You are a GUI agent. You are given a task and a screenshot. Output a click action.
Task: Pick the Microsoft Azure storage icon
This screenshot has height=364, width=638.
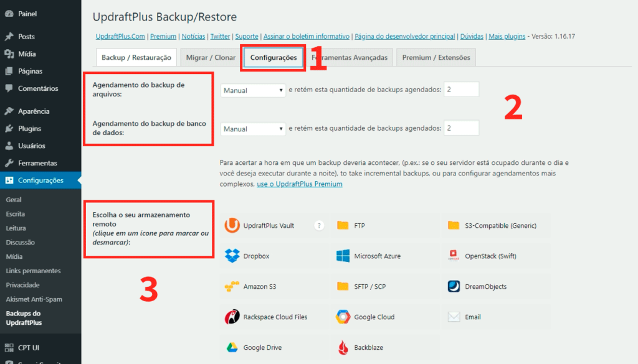(343, 256)
